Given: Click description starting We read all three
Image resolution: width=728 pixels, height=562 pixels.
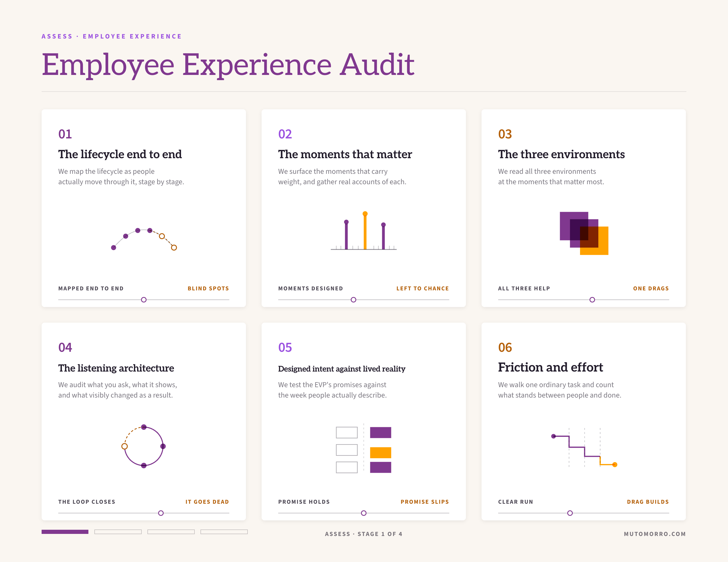Looking at the screenshot, I should coord(551,176).
